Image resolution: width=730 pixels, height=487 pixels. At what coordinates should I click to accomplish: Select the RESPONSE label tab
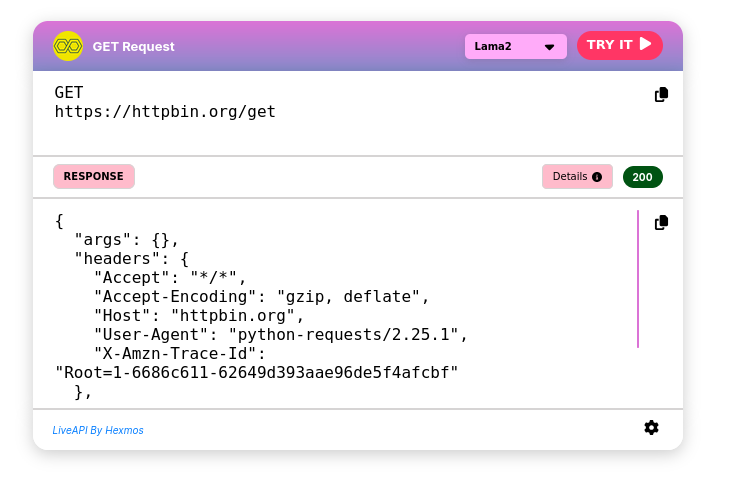pyautogui.click(x=93, y=177)
